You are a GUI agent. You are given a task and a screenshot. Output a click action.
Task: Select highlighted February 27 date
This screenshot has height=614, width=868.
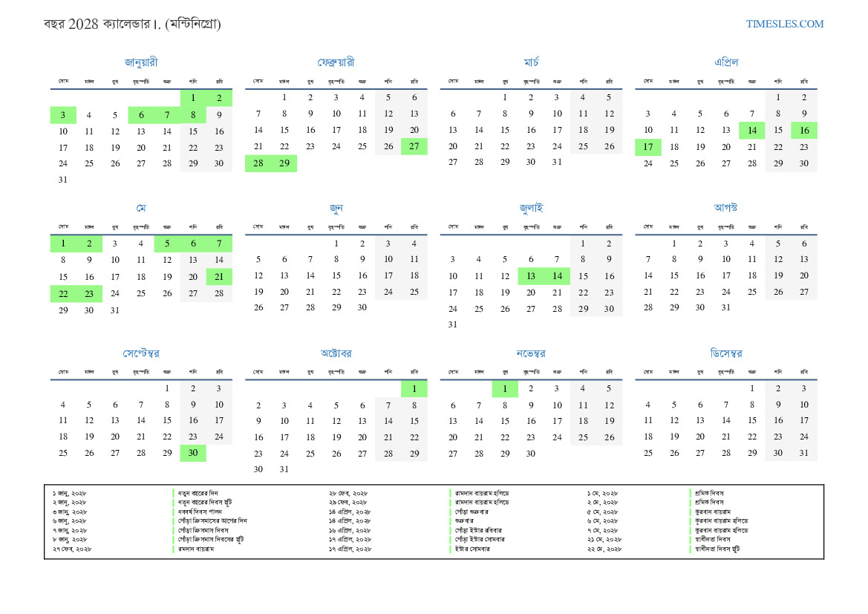coord(414,147)
